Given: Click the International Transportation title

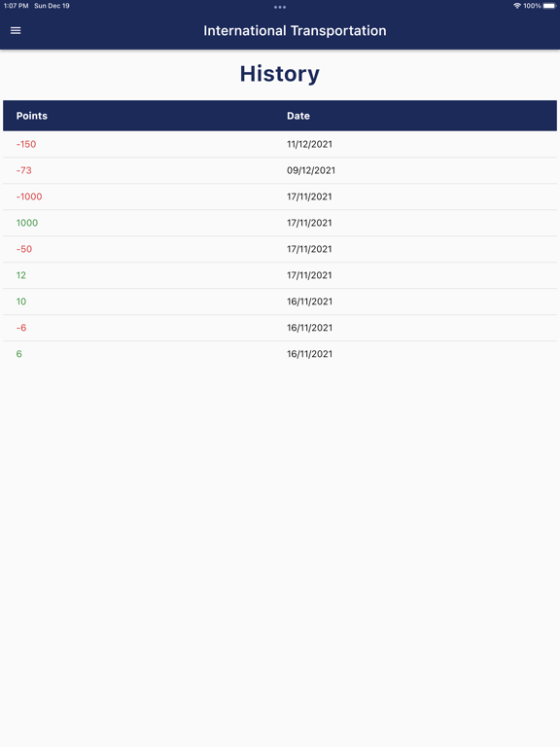Looking at the screenshot, I should (x=295, y=30).
